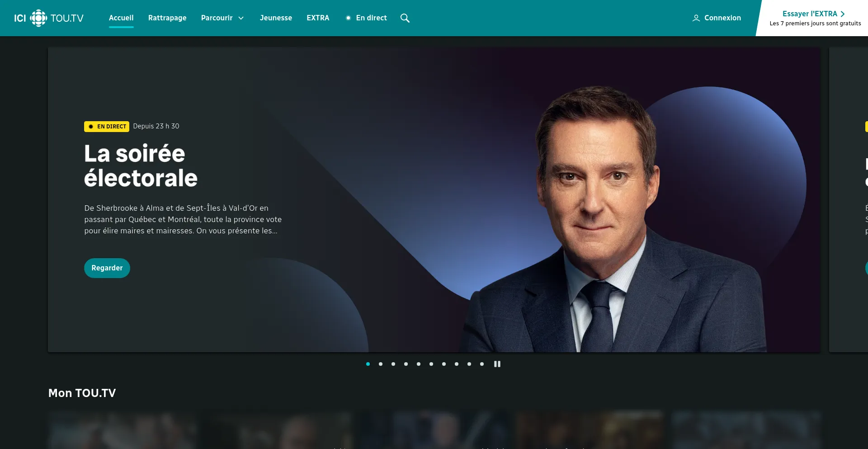Screen dimensions: 868x449
Task: Jump to the second carousel slide dot
Action: 381,364
